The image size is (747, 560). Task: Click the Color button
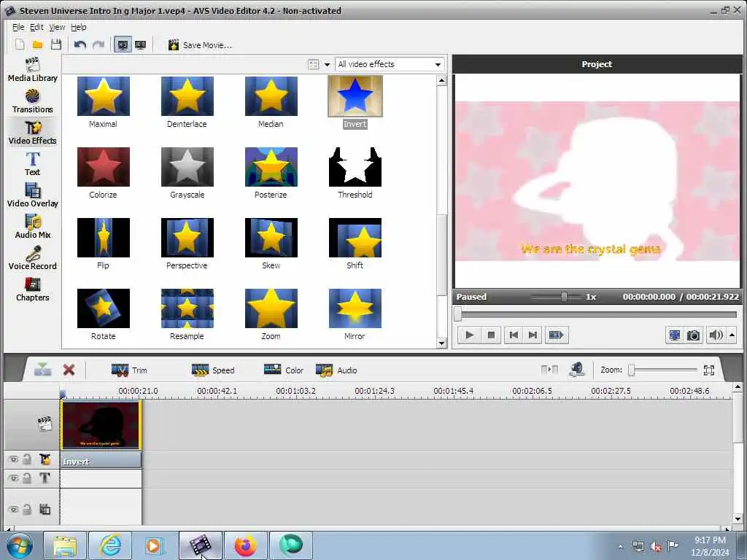pos(284,370)
